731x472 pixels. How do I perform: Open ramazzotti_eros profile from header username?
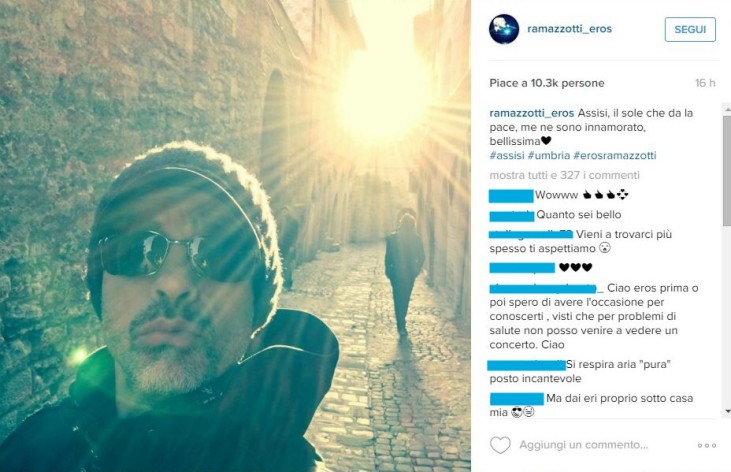[x=569, y=29]
